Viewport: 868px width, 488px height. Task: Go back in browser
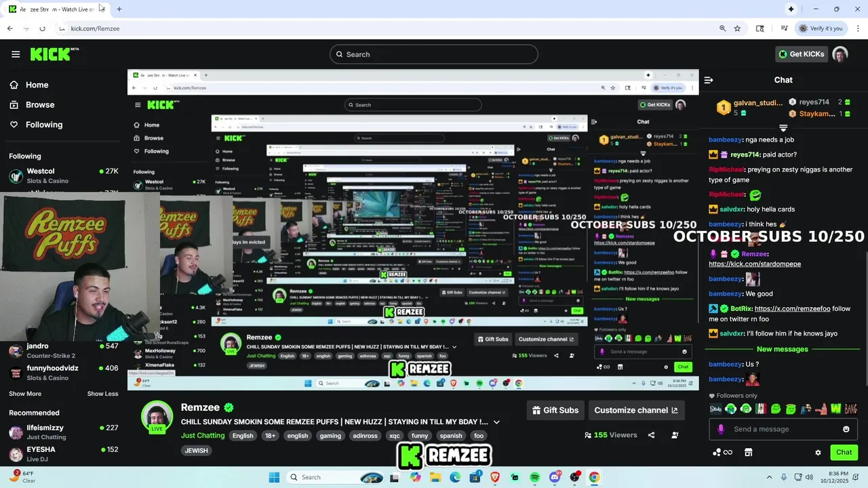click(9, 28)
